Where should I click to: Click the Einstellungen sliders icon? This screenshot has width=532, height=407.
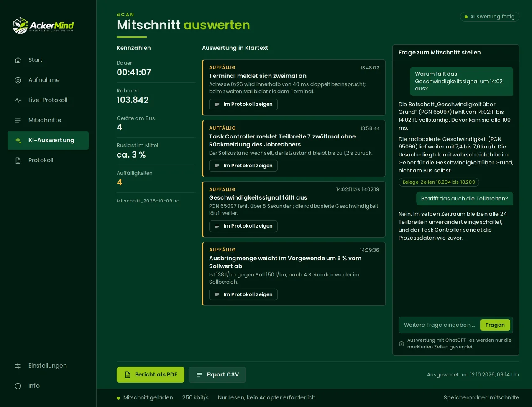tap(18, 366)
